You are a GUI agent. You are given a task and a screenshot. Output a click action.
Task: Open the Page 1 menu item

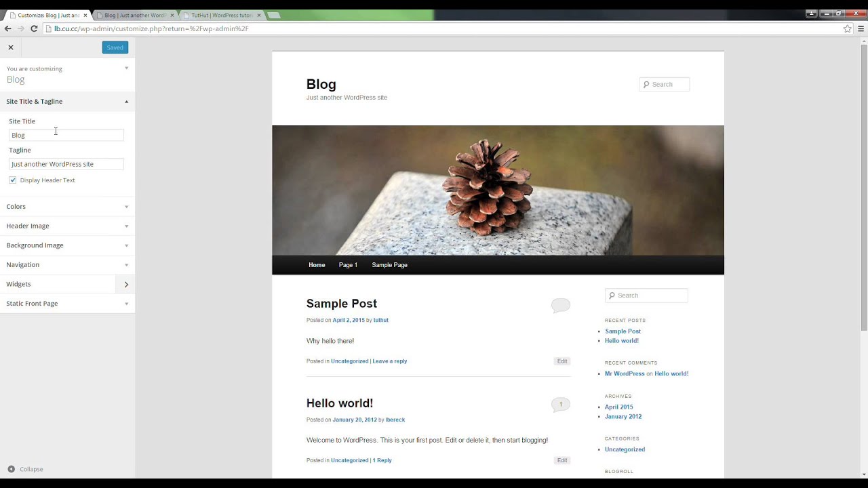click(348, 265)
